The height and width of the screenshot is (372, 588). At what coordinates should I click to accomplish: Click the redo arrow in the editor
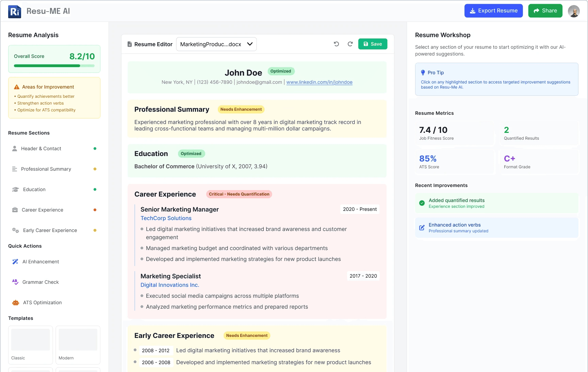(x=350, y=44)
